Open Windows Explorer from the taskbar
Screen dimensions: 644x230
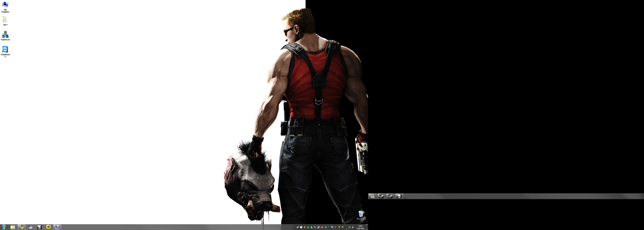[x=13, y=227]
